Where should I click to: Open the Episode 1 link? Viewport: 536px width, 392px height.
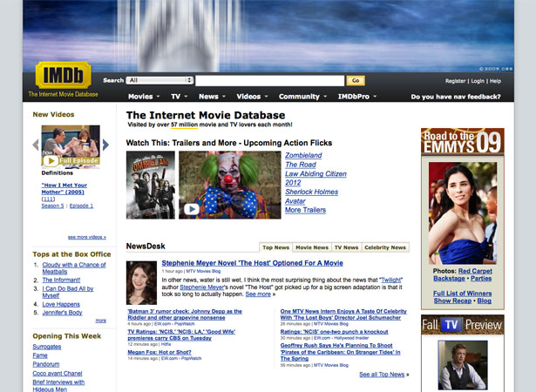[x=81, y=206]
